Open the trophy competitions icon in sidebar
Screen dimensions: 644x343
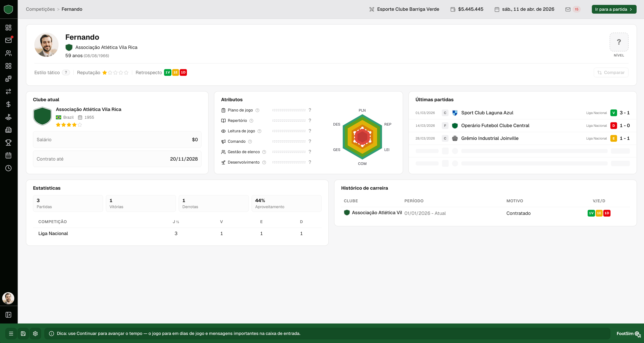tap(9, 143)
